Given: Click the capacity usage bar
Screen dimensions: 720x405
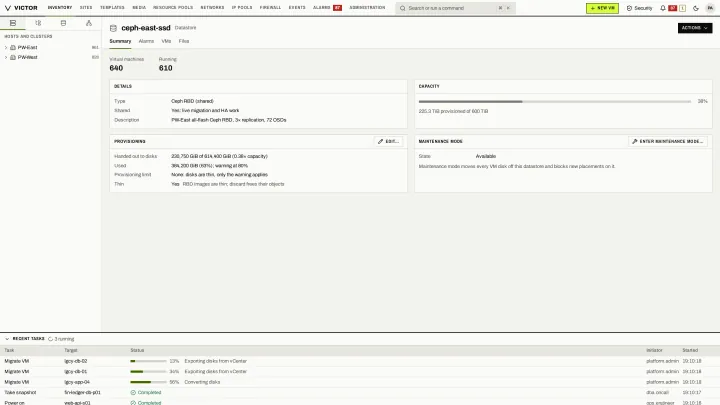Looking at the screenshot, I should [555, 101].
